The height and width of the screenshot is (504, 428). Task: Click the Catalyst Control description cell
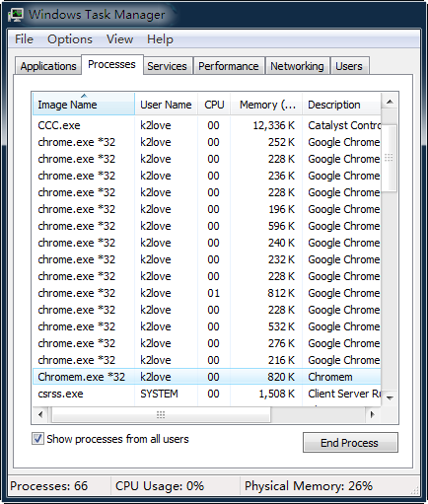344,125
